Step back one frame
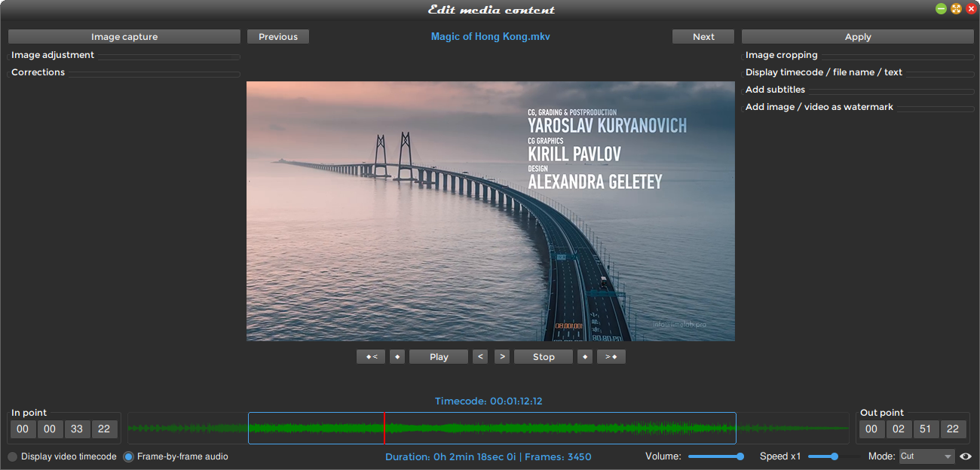The width and height of the screenshot is (980, 470). (x=480, y=356)
